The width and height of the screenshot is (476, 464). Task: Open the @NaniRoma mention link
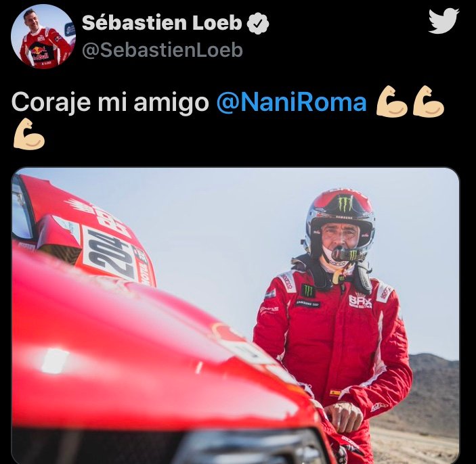point(291,102)
